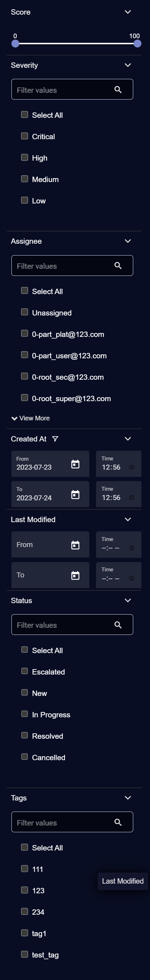Check Select All under Tags
The width and height of the screenshot is (150, 980).
pos(24,847)
